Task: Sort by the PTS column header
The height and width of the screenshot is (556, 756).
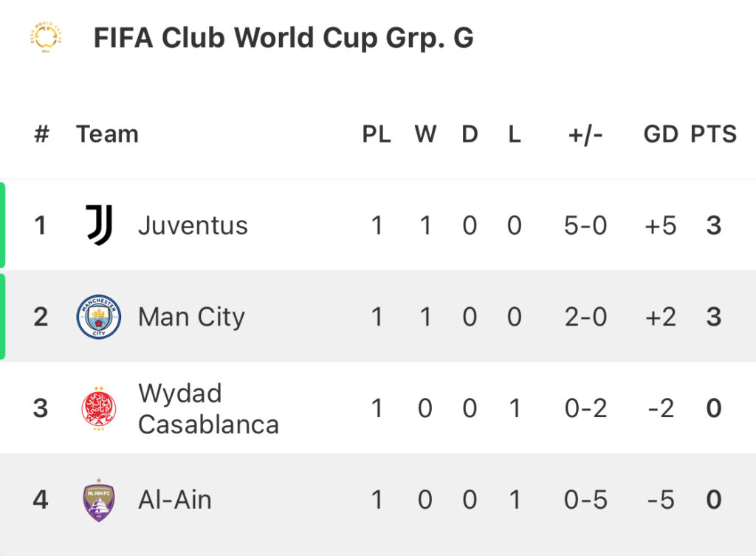Action: (714, 134)
